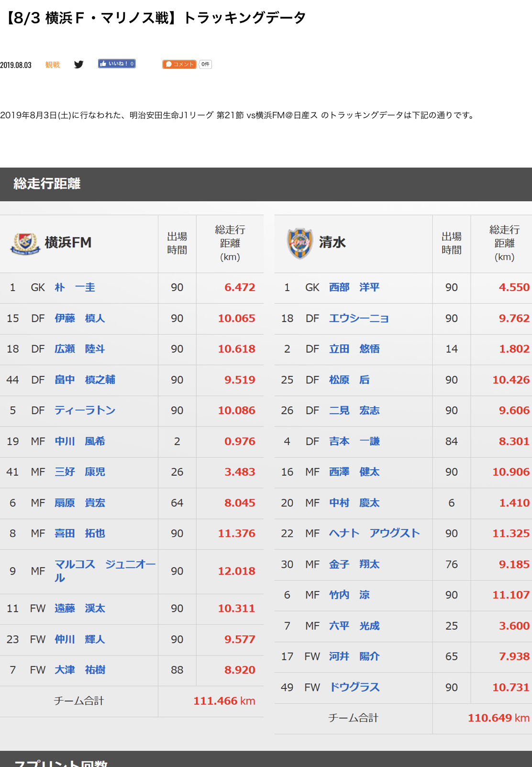Open 西部 洋平 goalkeeper link
Screen dimensions: 532x767
(354, 287)
